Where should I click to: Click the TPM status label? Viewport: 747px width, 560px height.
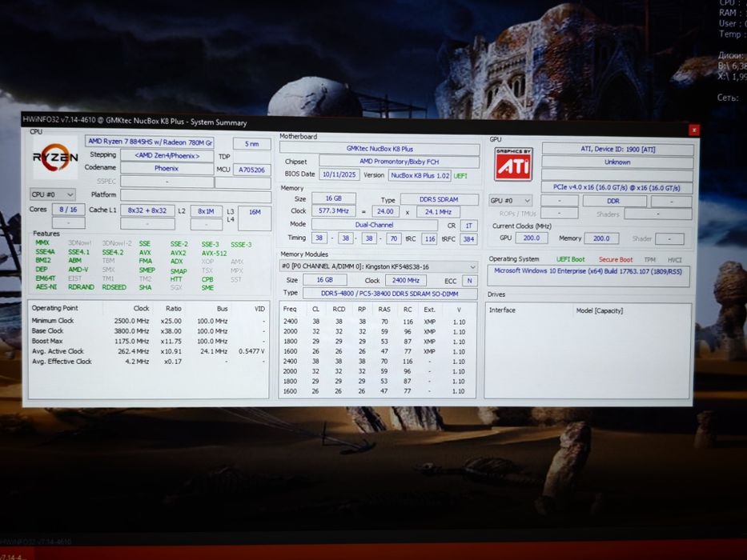(650, 260)
